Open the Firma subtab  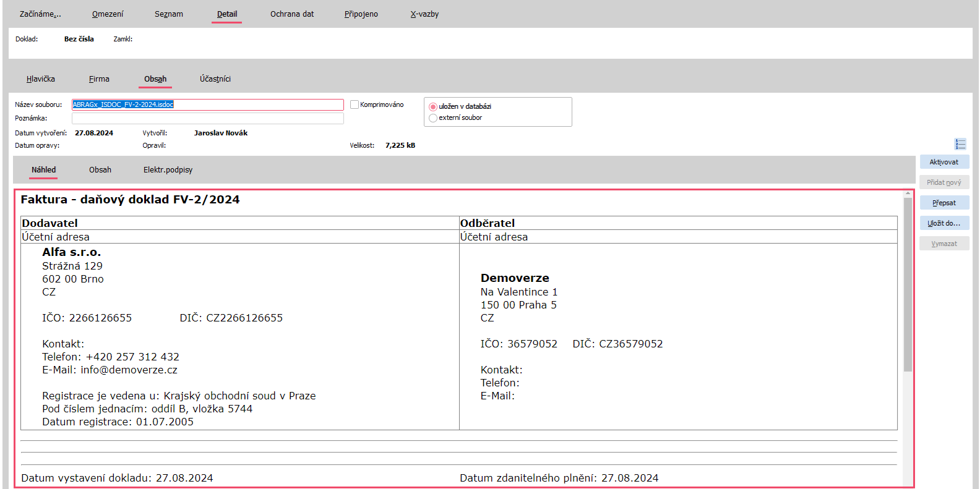tap(99, 79)
